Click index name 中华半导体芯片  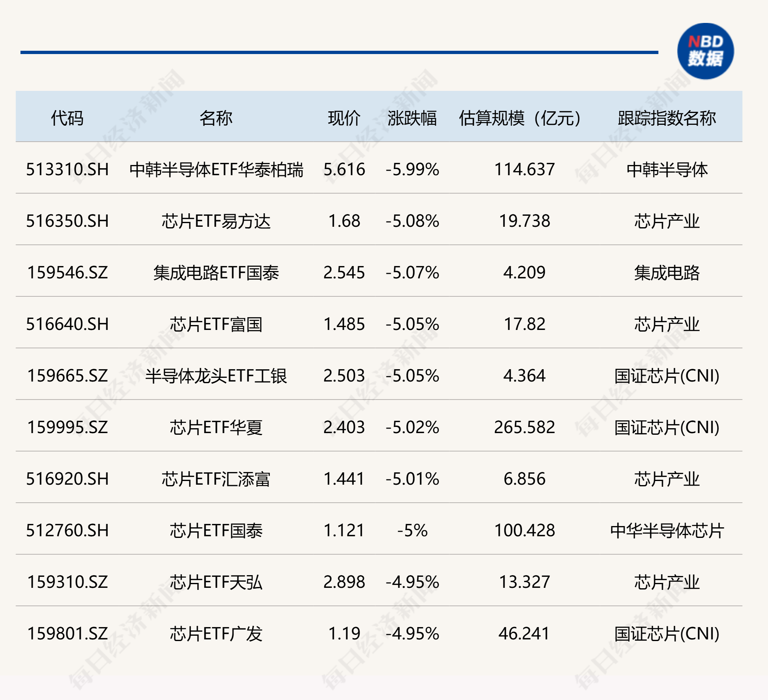pyautogui.click(x=667, y=531)
